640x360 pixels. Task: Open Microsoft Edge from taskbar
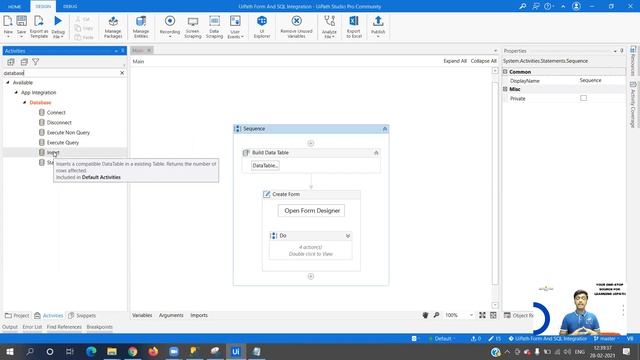point(91,351)
